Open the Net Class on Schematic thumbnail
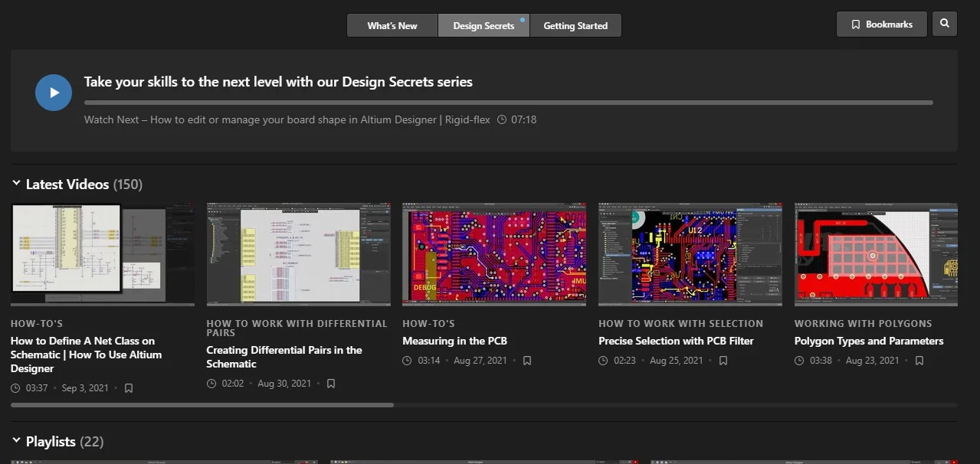The image size is (980, 464). click(x=103, y=254)
